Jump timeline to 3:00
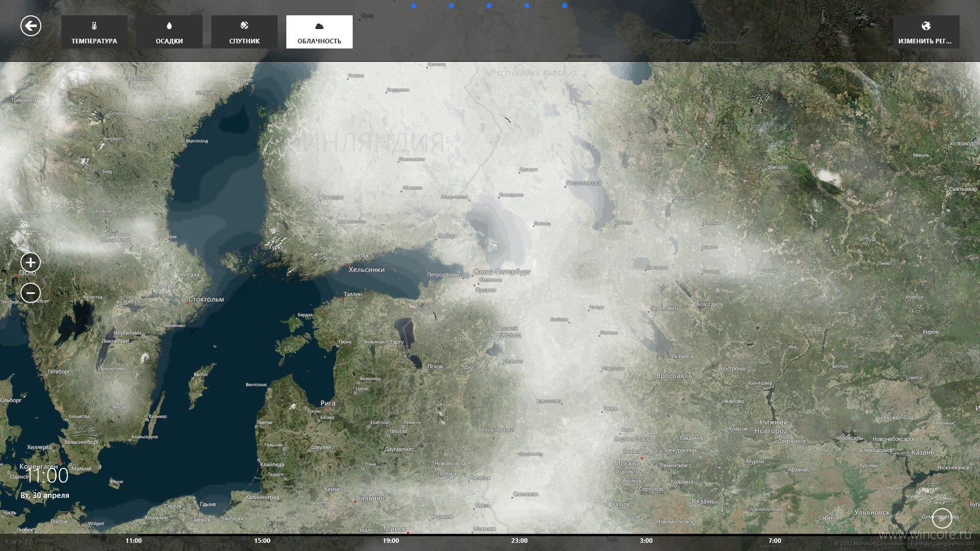980x551 pixels. tap(646, 541)
